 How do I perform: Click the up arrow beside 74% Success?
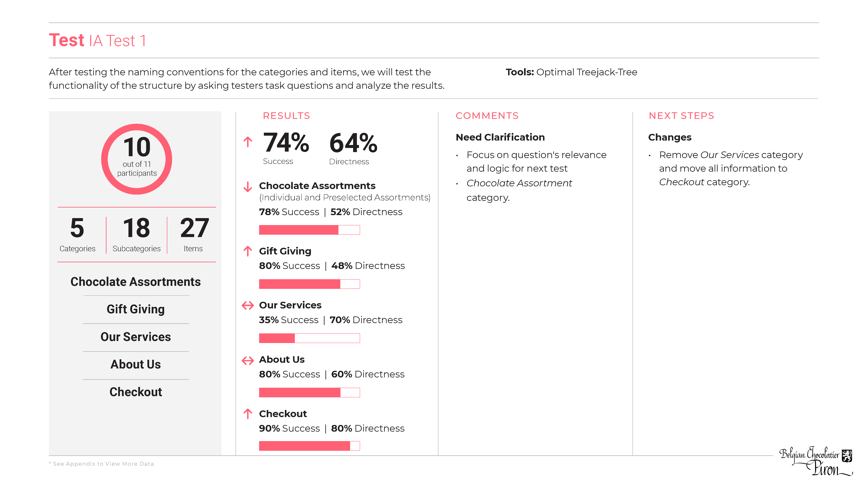pyautogui.click(x=248, y=142)
